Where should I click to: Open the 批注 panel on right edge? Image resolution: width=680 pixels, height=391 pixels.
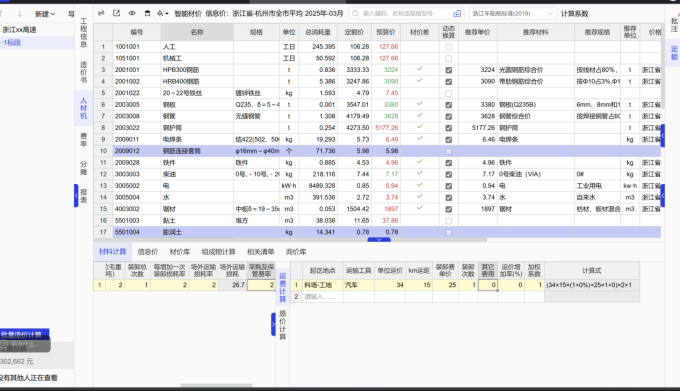pos(674,25)
